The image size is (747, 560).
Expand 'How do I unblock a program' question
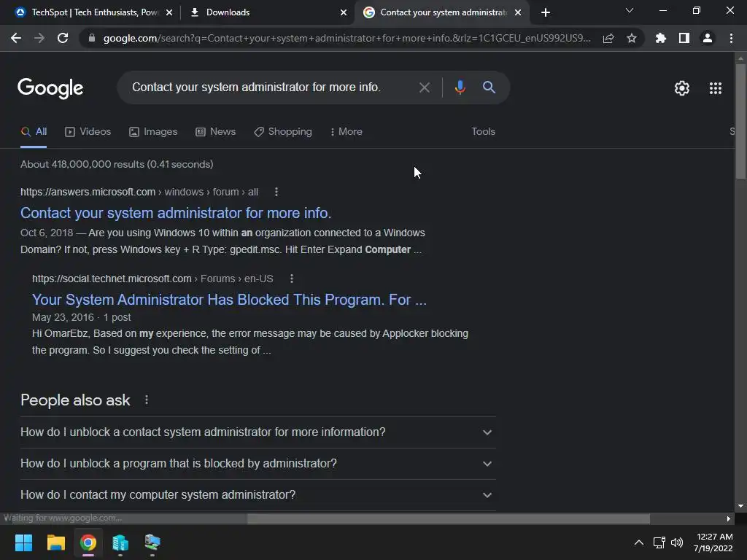[x=258, y=464]
